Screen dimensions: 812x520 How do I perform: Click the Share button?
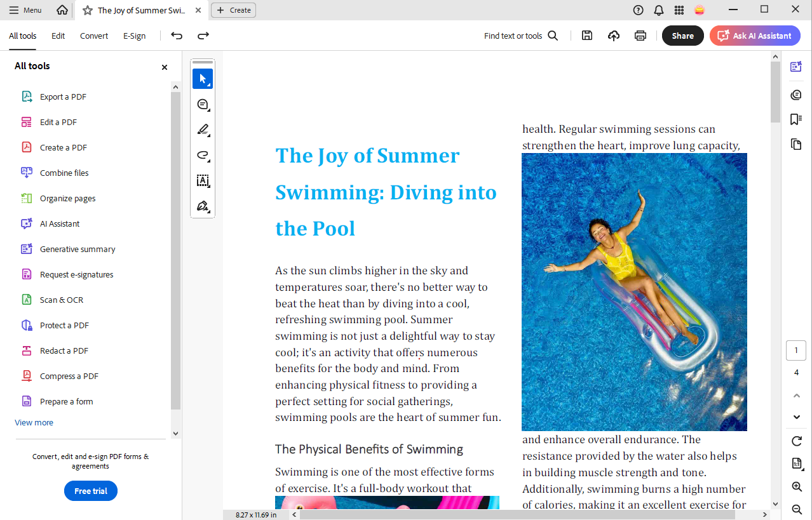click(x=683, y=36)
